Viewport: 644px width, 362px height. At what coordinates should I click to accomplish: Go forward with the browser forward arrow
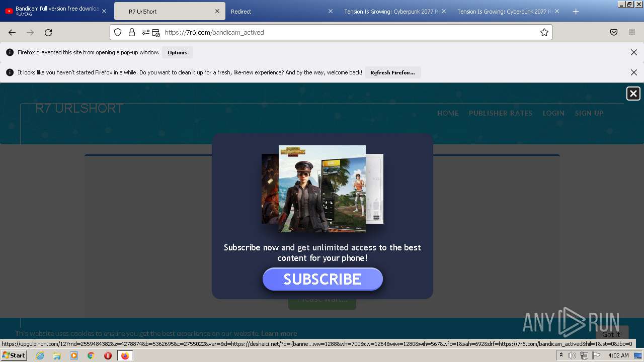(x=30, y=32)
